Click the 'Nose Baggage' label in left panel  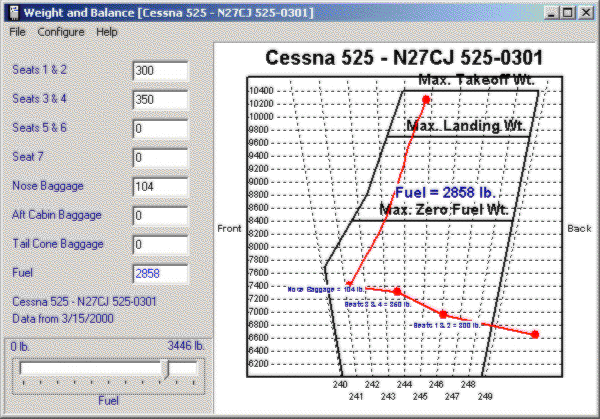click(x=48, y=186)
